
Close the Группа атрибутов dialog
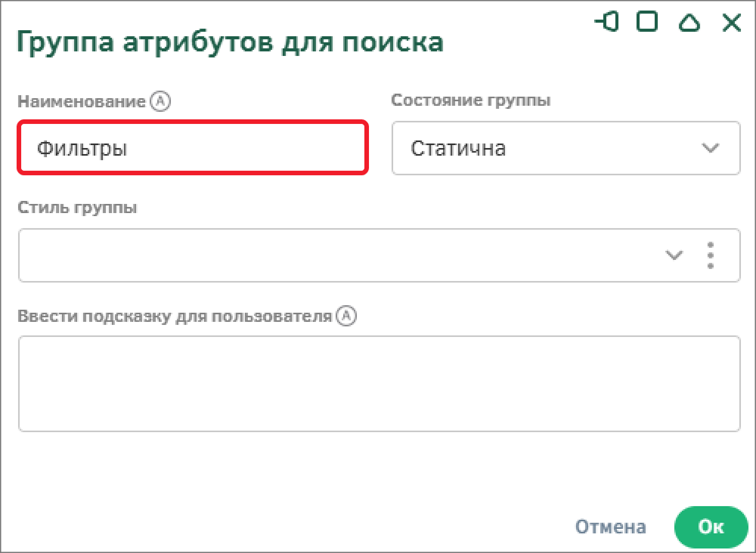click(x=731, y=22)
